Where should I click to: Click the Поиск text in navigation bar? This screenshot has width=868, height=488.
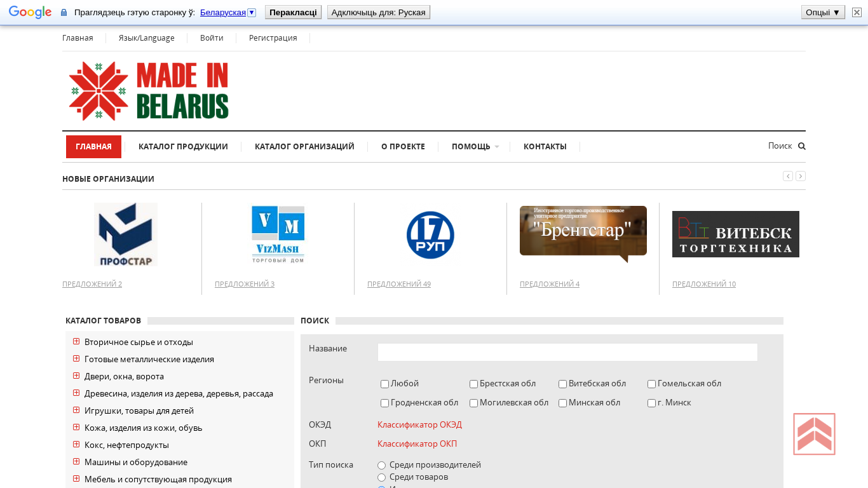click(780, 146)
